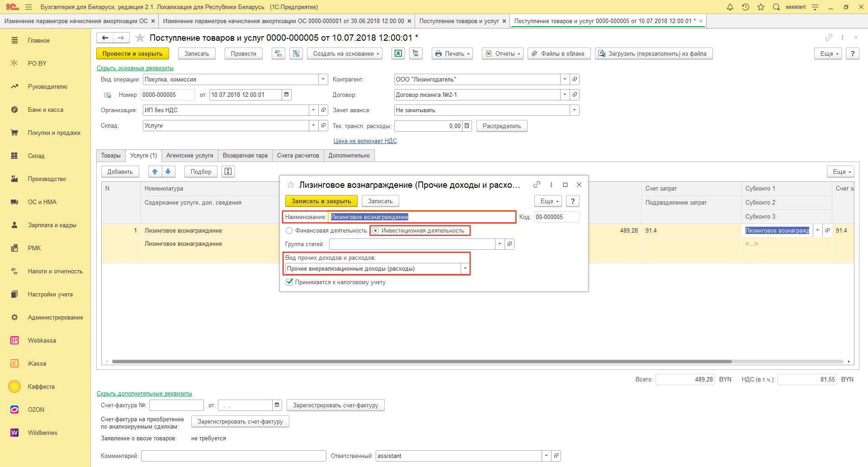Open the history clock icon
868x467 pixels.
click(x=745, y=7)
